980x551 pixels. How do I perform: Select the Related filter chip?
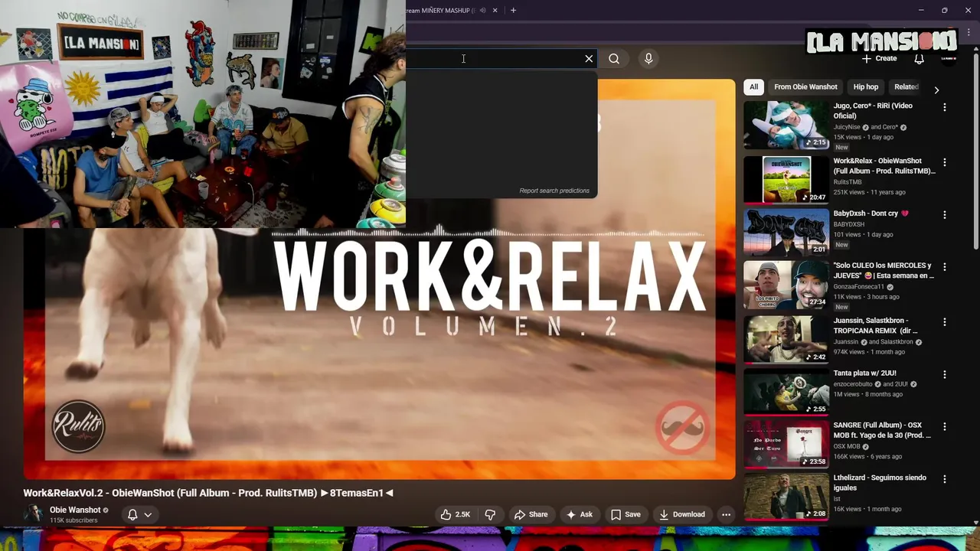pyautogui.click(x=906, y=87)
